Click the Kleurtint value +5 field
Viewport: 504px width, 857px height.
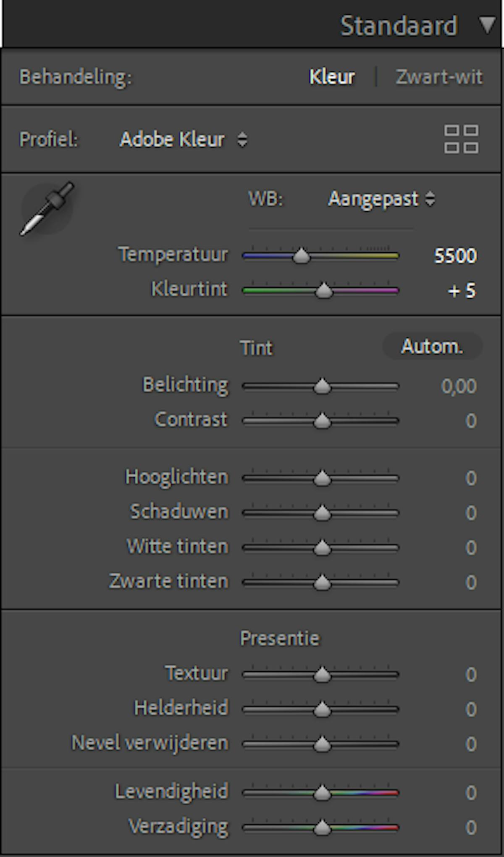[x=461, y=290]
